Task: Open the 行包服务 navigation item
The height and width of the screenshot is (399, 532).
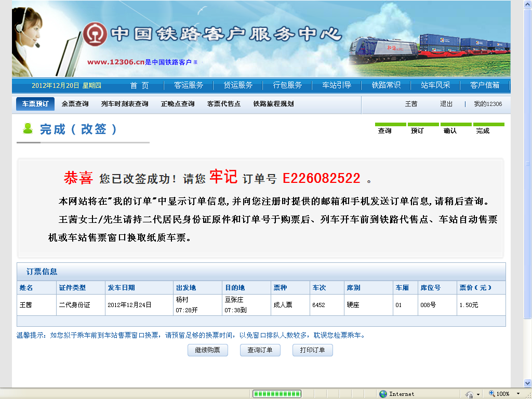Action: (x=287, y=85)
